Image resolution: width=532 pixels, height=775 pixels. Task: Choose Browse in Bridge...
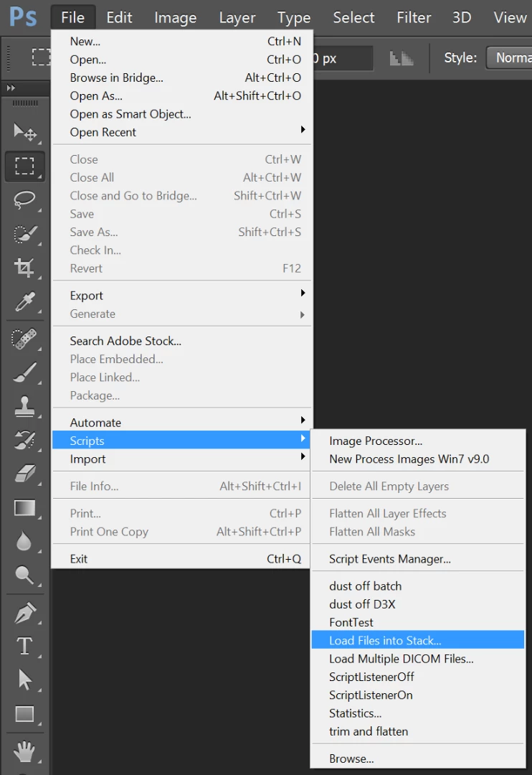click(182, 77)
